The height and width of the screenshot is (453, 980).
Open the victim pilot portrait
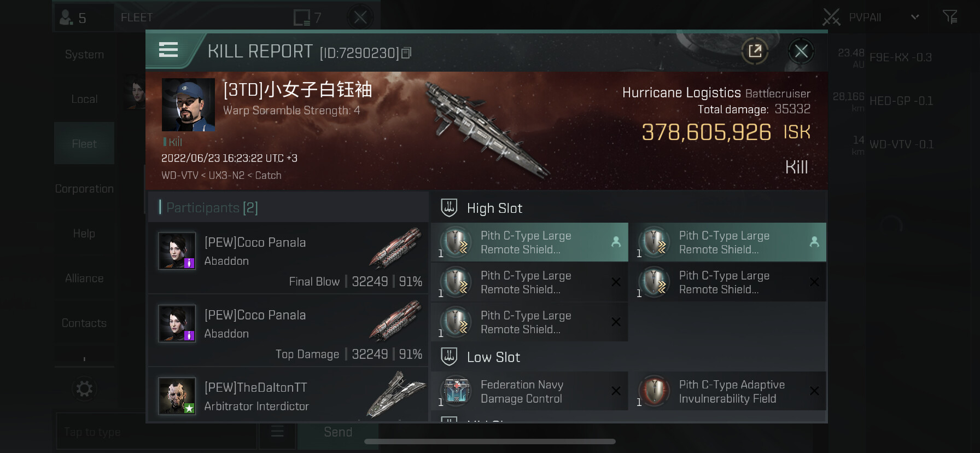[188, 104]
